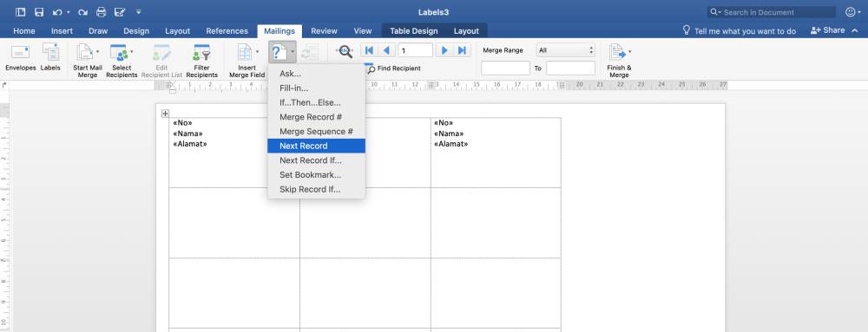
Task: Click the smiley feedback icon
Action: coord(851,11)
